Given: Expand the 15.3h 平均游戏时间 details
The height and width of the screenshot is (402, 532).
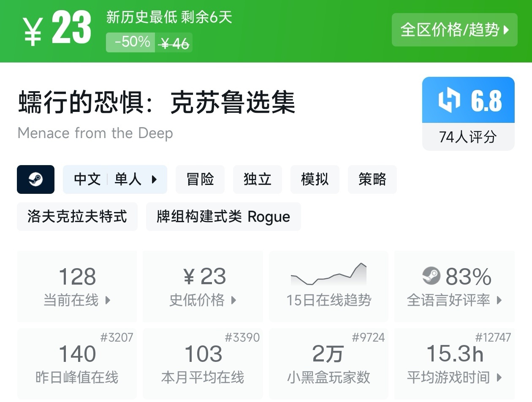Looking at the screenshot, I should click(x=454, y=364).
